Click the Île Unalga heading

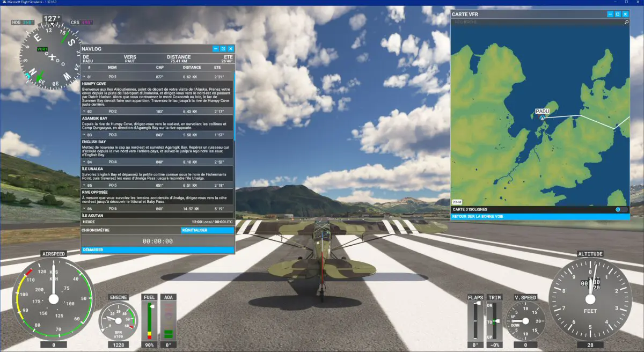pos(92,168)
